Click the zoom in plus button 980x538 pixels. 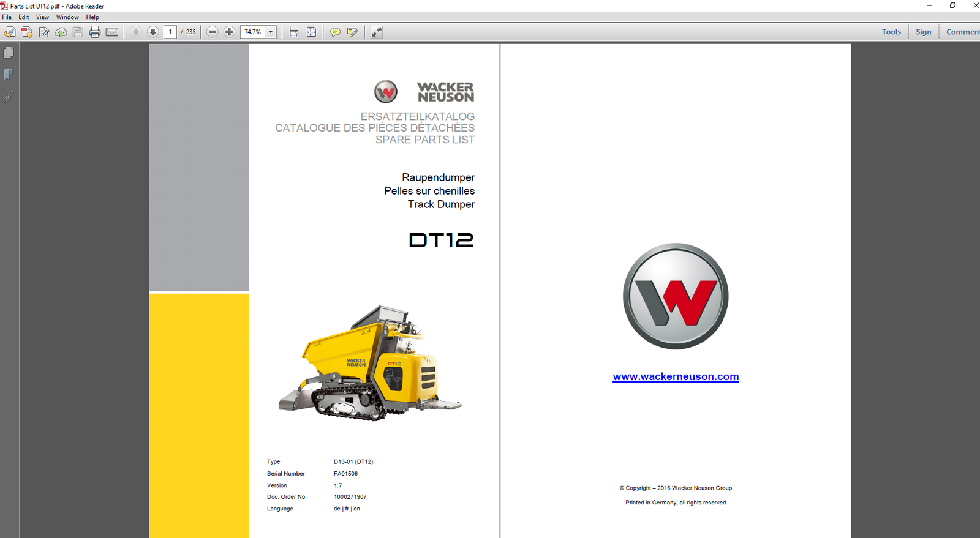tap(229, 32)
